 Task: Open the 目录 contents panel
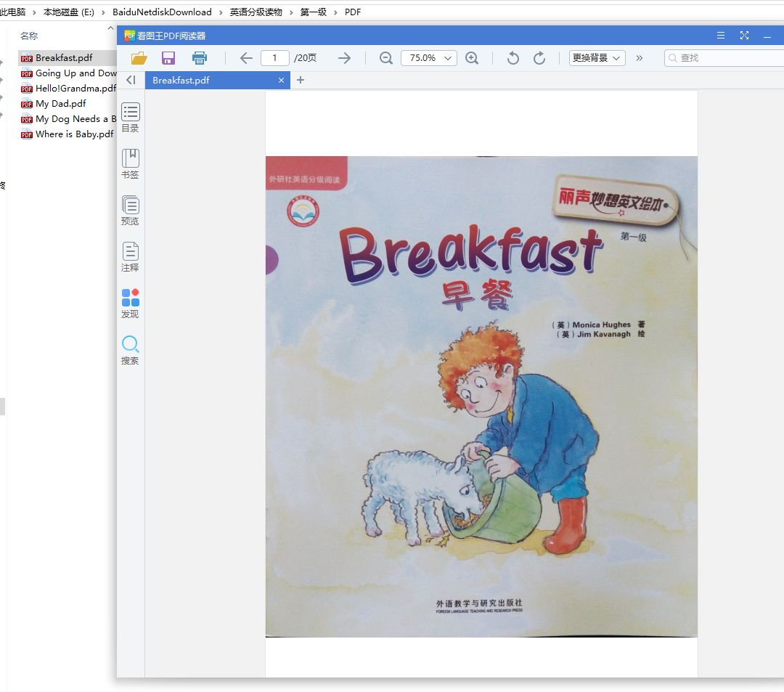coord(131,118)
